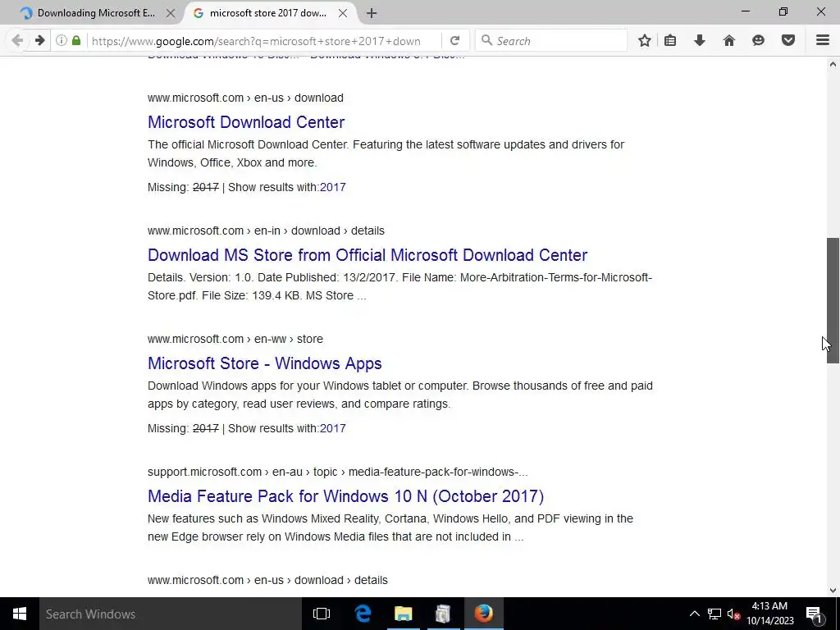This screenshot has height=630, width=840.
Task: Open the Windows Start menu
Action: (x=20, y=614)
